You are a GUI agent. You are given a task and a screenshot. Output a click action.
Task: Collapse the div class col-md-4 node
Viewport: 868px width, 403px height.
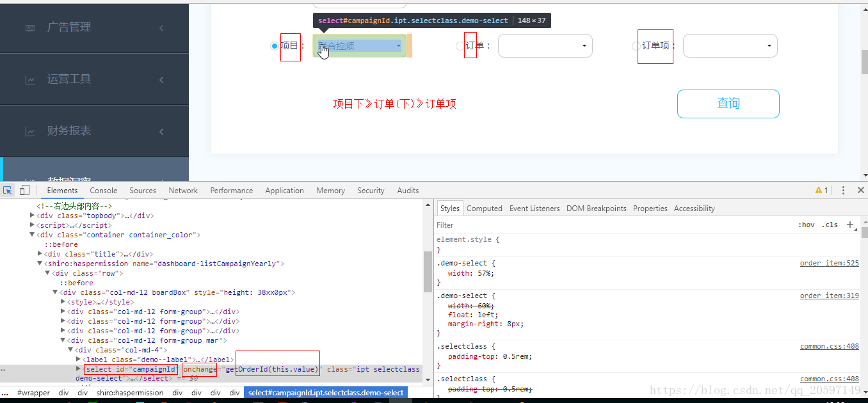point(70,350)
